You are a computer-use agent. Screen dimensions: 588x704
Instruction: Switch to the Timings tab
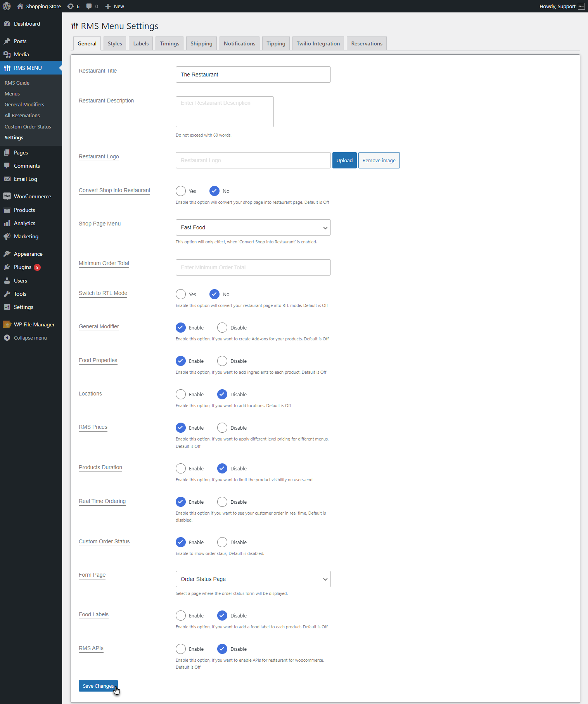(169, 43)
